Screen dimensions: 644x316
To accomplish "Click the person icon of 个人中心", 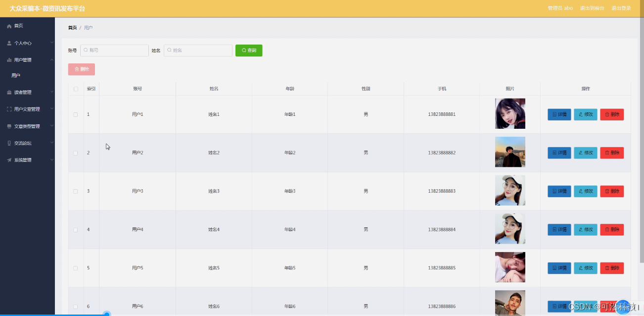I will click(9, 43).
